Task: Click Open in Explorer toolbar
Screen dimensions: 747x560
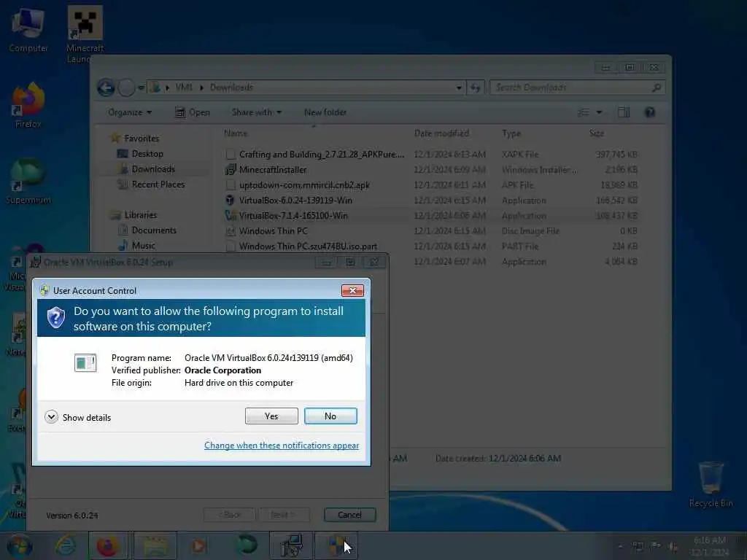Action: tap(193, 112)
